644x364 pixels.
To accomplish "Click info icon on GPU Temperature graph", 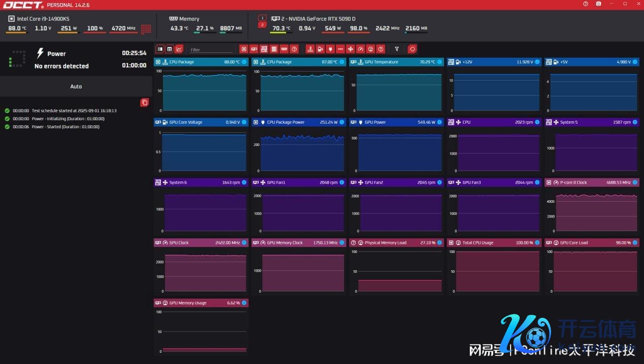I will coord(439,62).
